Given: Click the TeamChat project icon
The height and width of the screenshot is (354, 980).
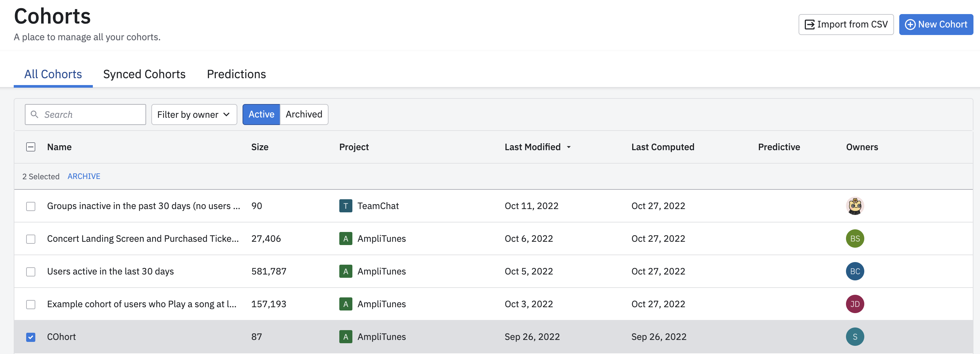Looking at the screenshot, I should point(346,206).
